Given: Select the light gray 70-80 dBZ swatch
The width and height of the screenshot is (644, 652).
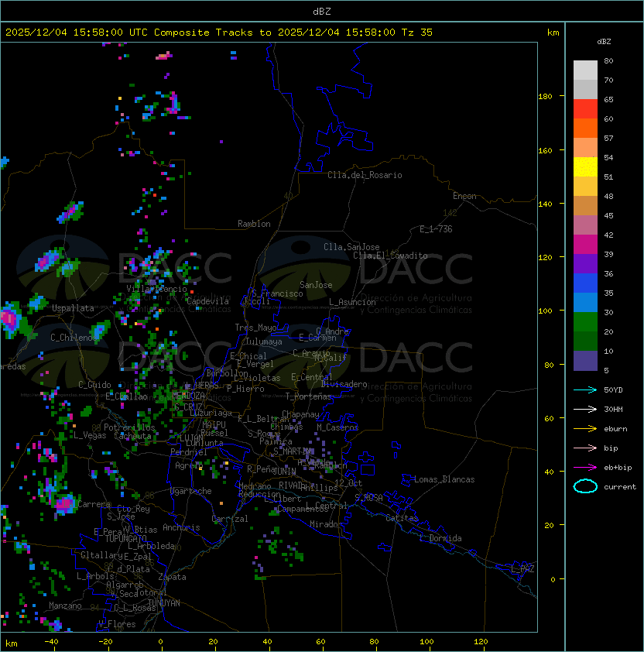Looking at the screenshot, I should tap(585, 70).
